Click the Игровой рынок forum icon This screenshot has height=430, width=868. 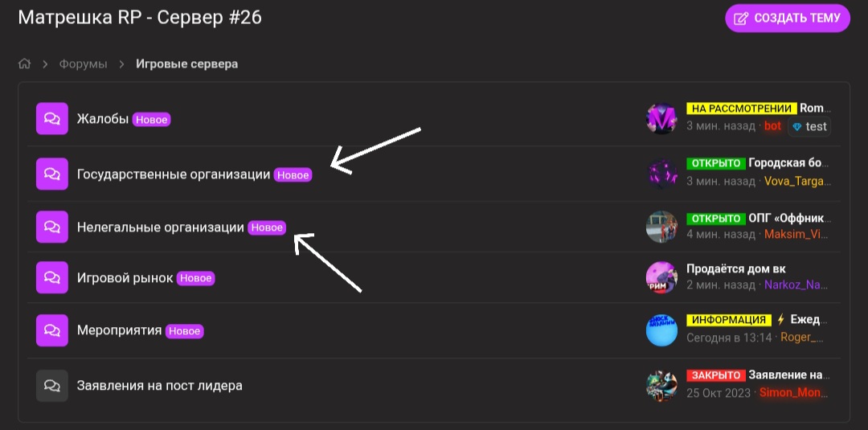(51, 277)
